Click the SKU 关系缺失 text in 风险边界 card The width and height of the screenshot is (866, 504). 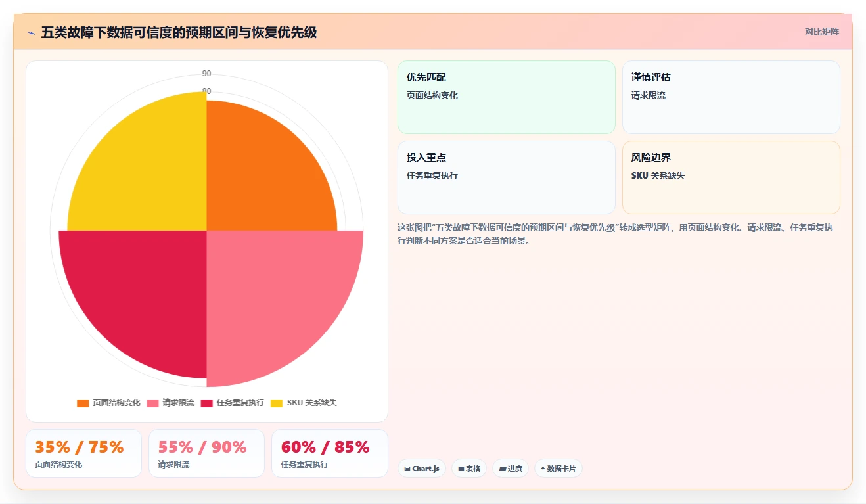tap(658, 175)
